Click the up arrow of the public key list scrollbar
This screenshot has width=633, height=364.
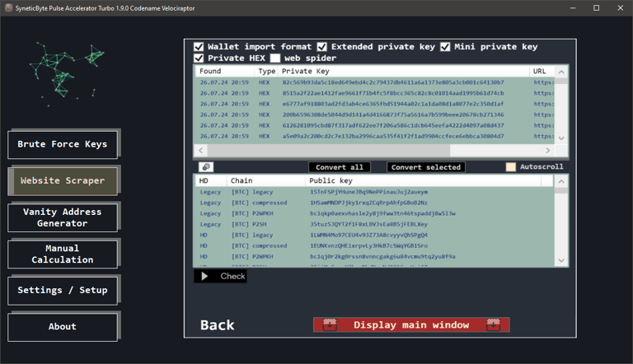[561, 181]
